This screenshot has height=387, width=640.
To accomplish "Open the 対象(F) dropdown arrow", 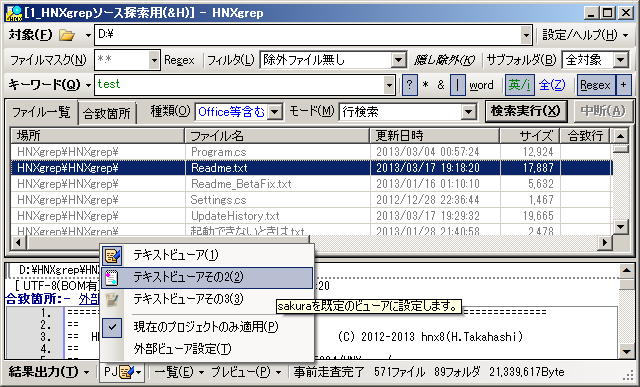I will 88,36.
